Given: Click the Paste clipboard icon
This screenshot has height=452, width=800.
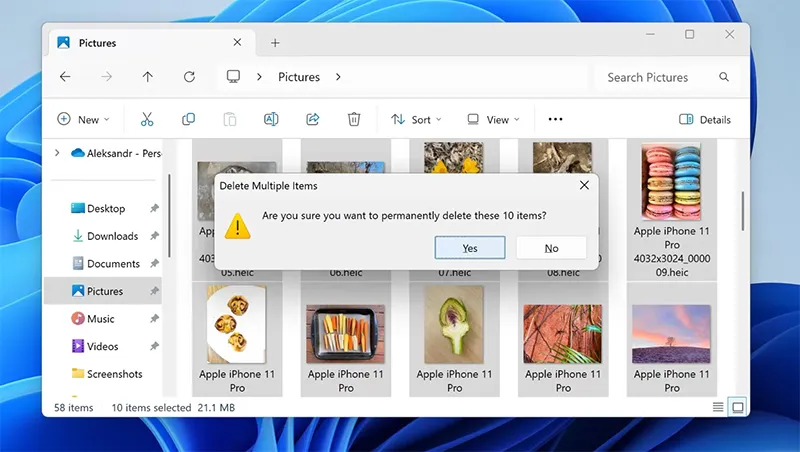Looking at the screenshot, I should pos(230,119).
